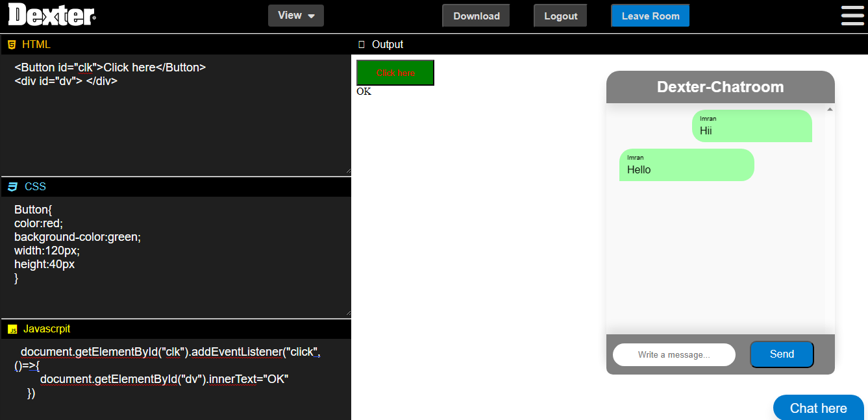Click the Dexter logo
Viewport: 868px width, 420px height.
click(x=52, y=14)
